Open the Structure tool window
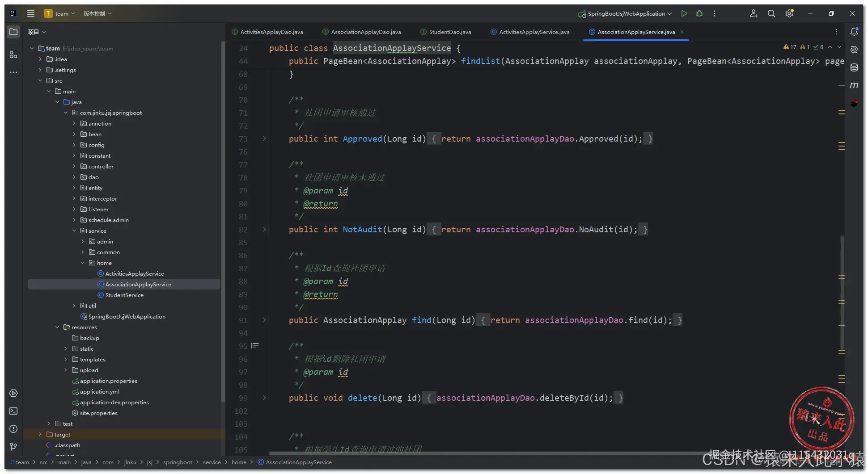 pyautogui.click(x=13, y=55)
